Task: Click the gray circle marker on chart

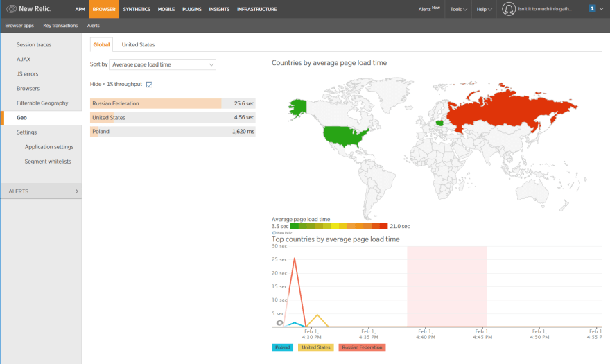Action: [x=280, y=322]
